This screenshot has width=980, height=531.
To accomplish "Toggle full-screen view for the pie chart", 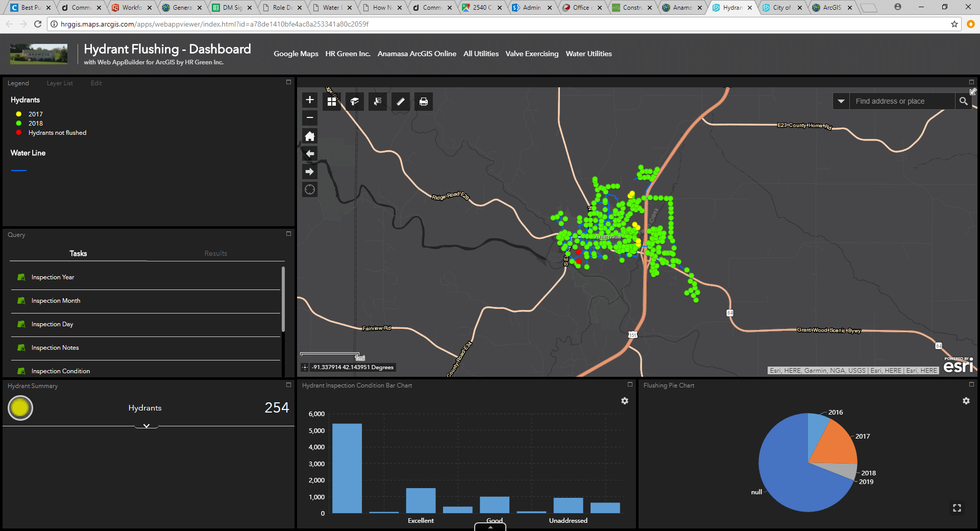I will [x=957, y=508].
